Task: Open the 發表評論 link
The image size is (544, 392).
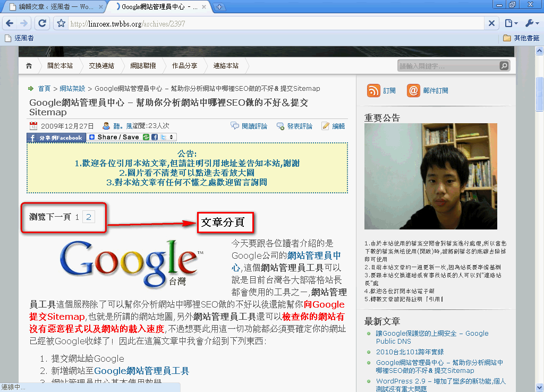Action: [x=300, y=126]
